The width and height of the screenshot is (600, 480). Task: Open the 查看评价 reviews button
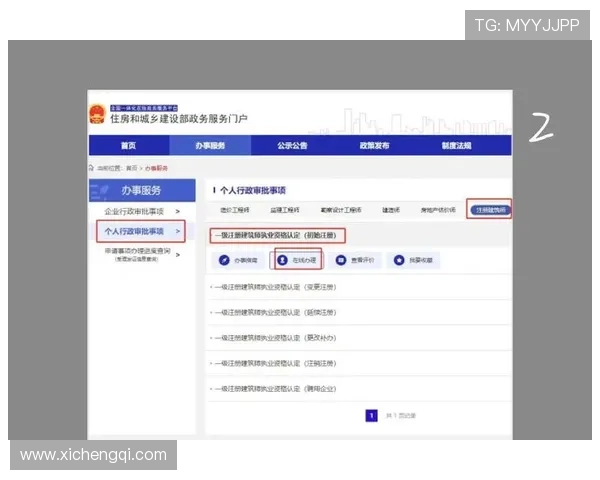[355, 260]
